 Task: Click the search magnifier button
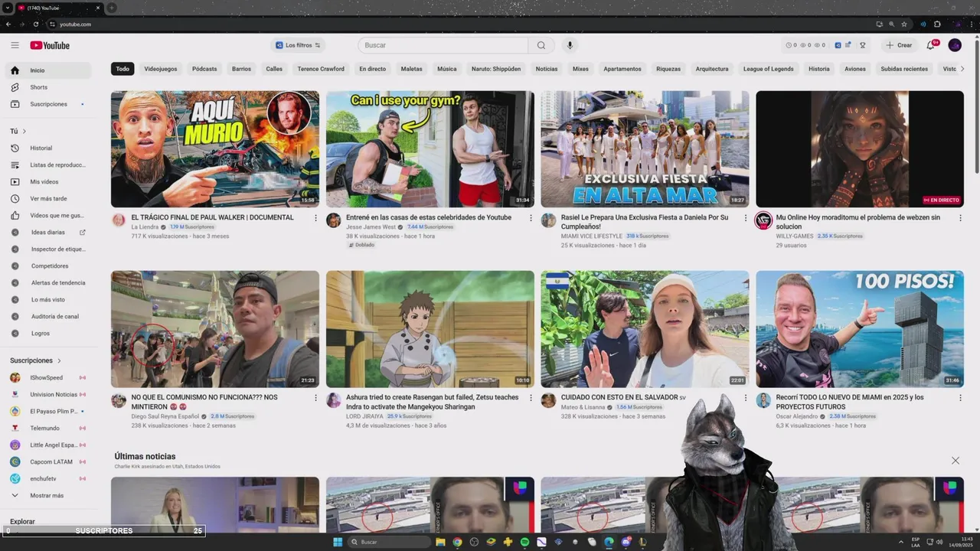click(x=541, y=45)
